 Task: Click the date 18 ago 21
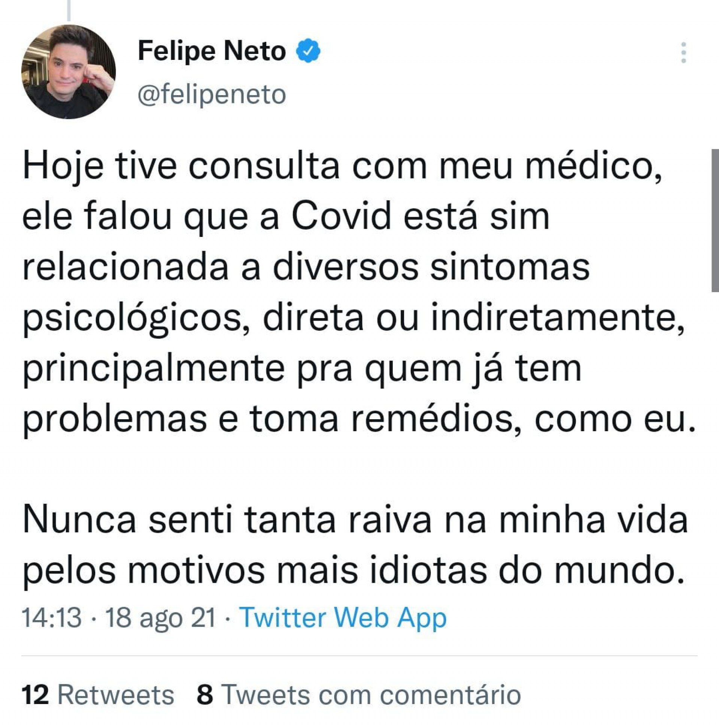point(160,618)
